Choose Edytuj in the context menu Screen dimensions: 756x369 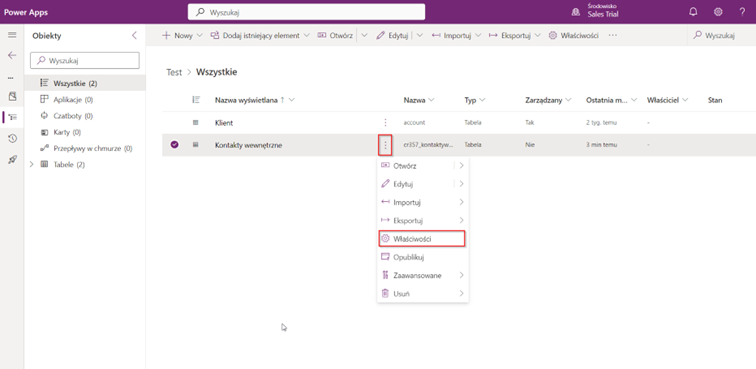tap(423, 184)
